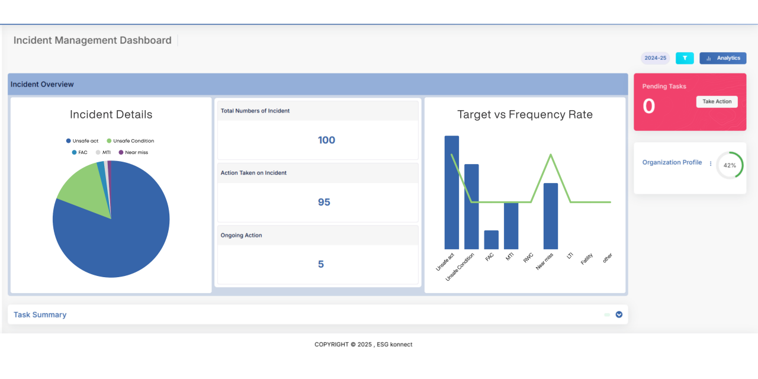Click the LTI axis label
The width and height of the screenshot is (758, 379).
click(x=569, y=256)
